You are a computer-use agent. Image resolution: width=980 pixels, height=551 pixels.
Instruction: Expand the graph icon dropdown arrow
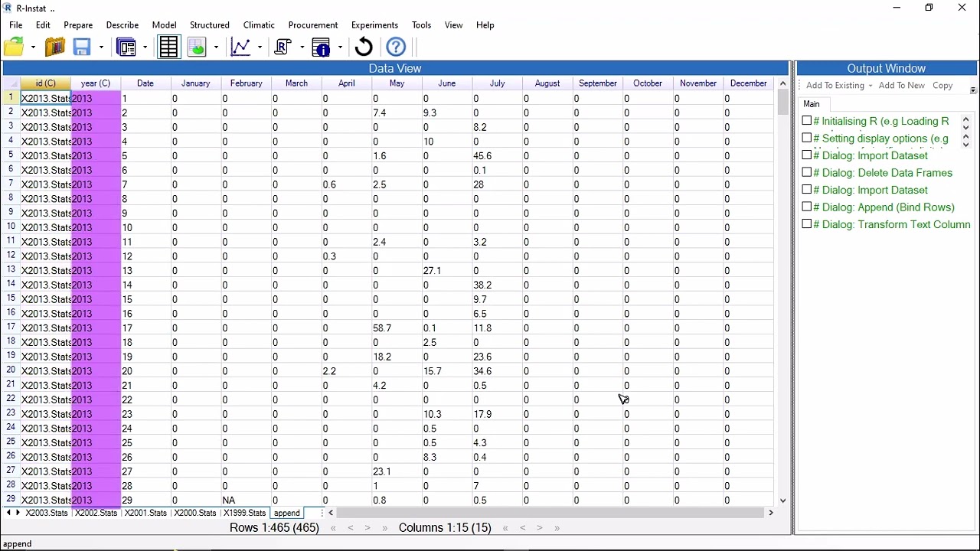[x=260, y=47]
